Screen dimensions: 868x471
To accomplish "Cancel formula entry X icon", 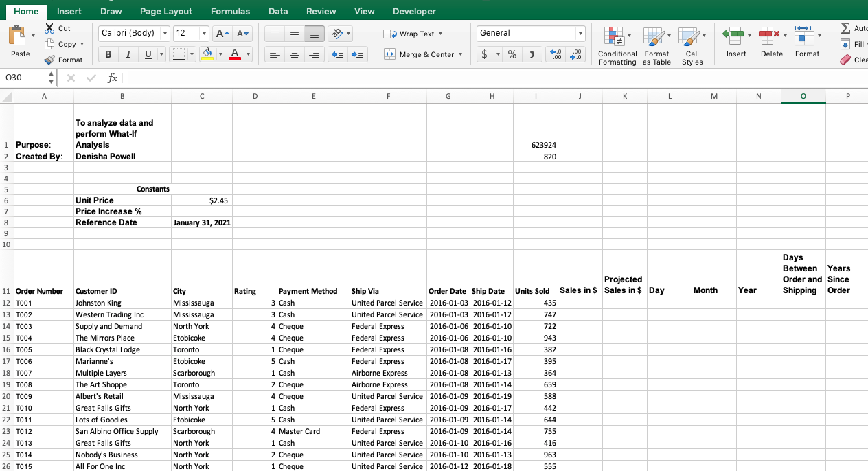I will click(71, 78).
